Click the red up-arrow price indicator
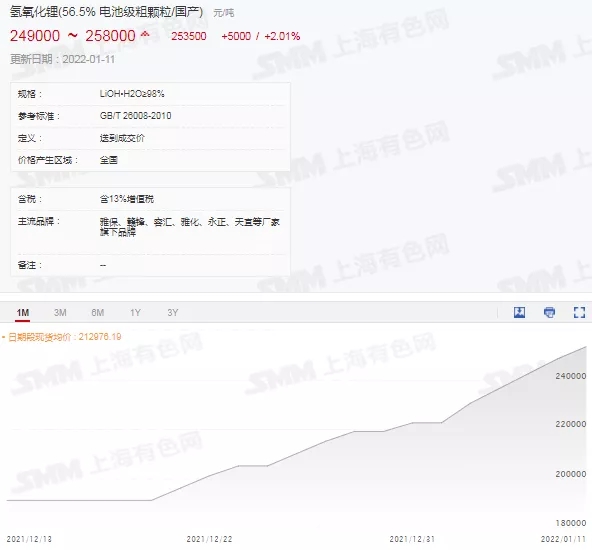Image resolution: width=592 pixels, height=550 pixels. click(x=145, y=35)
